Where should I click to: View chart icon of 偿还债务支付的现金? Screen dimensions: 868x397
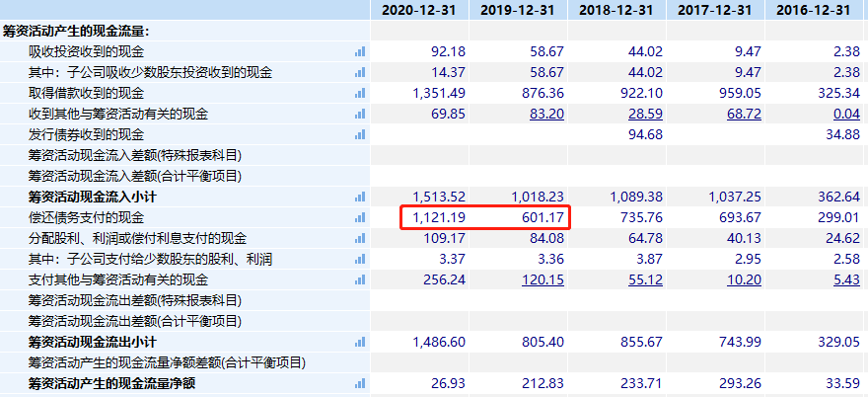pos(359,217)
